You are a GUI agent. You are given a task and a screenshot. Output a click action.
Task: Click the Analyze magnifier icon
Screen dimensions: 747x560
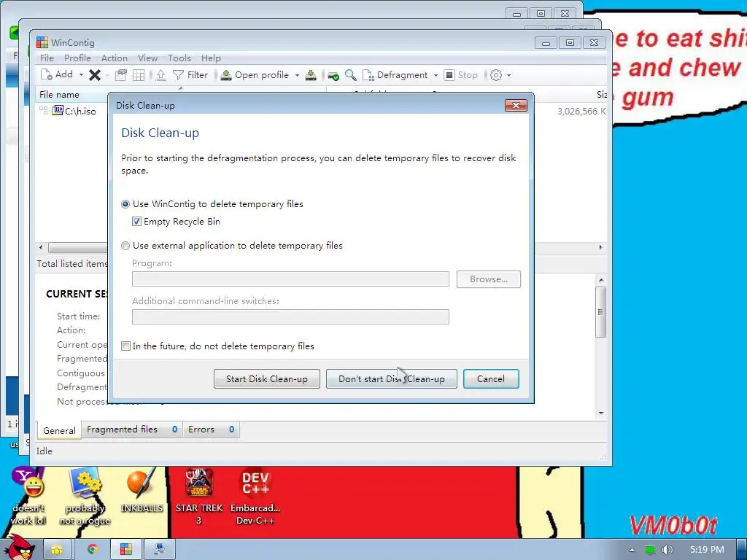[351, 75]
